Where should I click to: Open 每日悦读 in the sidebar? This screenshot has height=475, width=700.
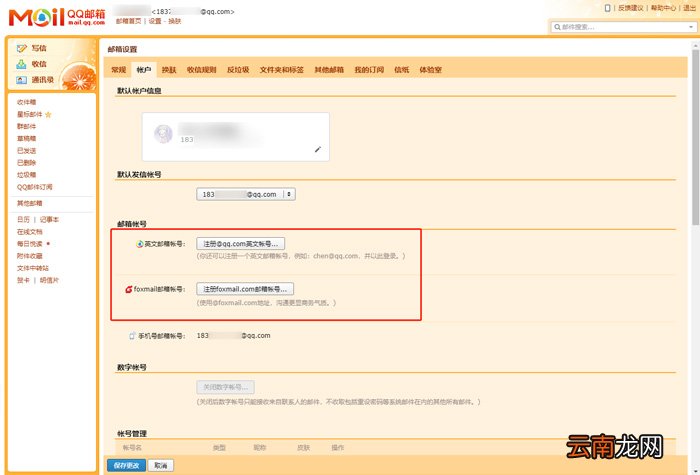[x=29, y=244]
